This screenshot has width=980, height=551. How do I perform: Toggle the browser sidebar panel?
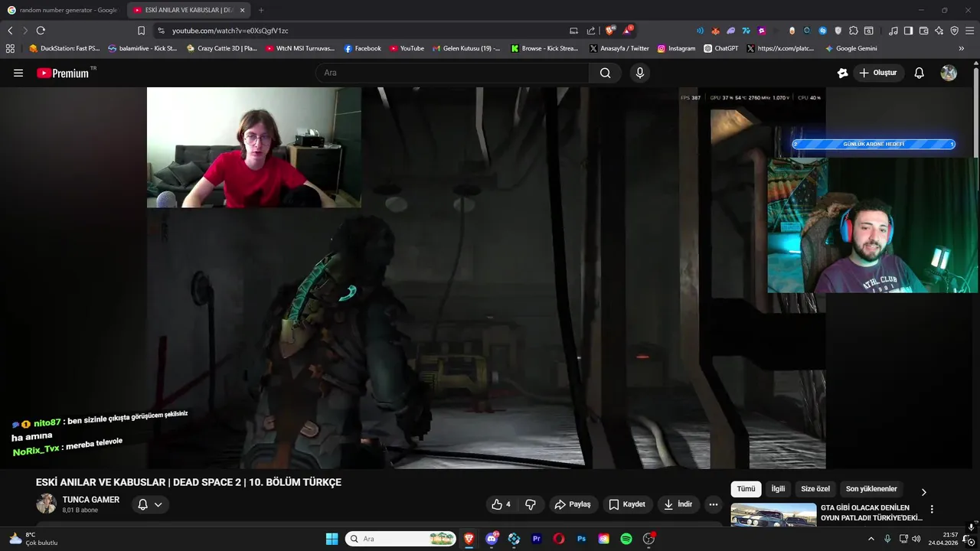(x=908, y=31)
